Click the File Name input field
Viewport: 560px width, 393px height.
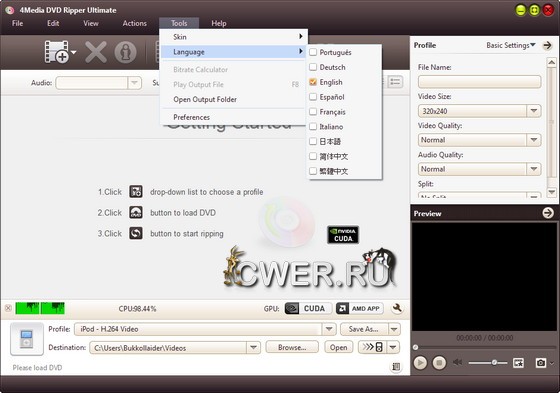(479, 82)
